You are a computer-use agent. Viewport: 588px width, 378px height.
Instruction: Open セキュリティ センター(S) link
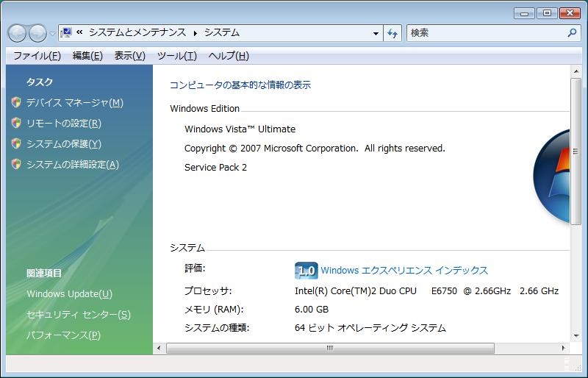[x=79, y=314]
